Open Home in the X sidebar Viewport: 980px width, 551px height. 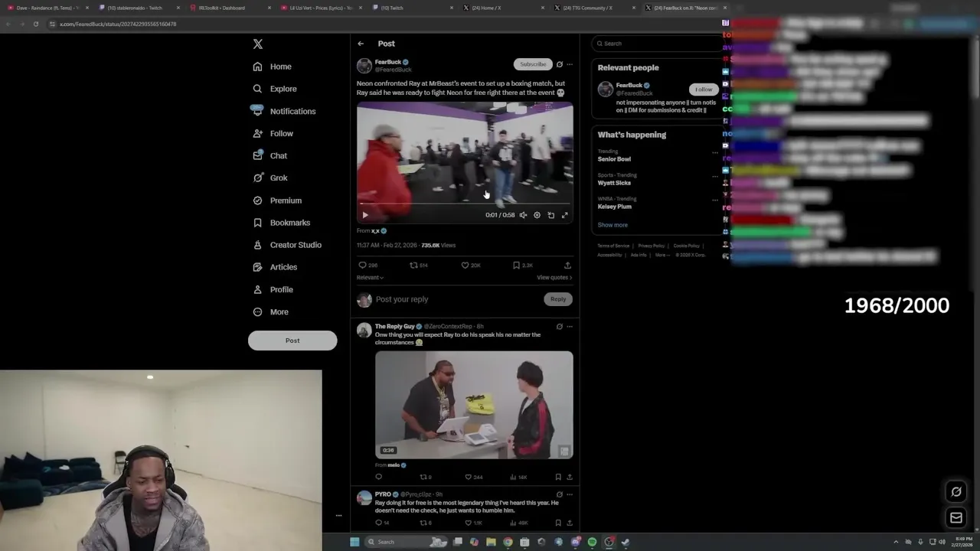point(272,67)
